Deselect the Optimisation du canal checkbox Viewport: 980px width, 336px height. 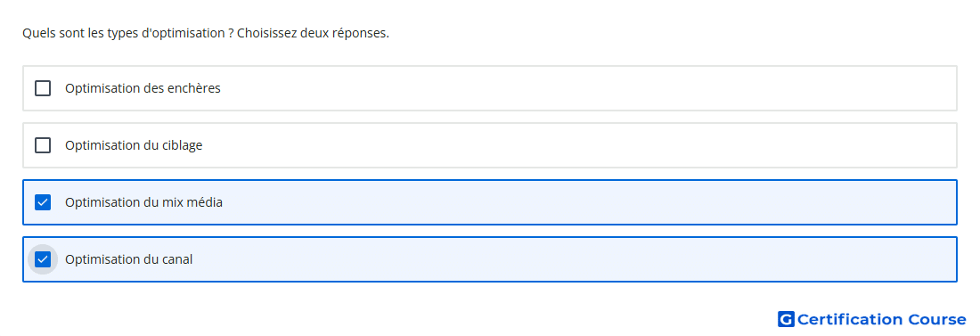click(x=43, y=259)
